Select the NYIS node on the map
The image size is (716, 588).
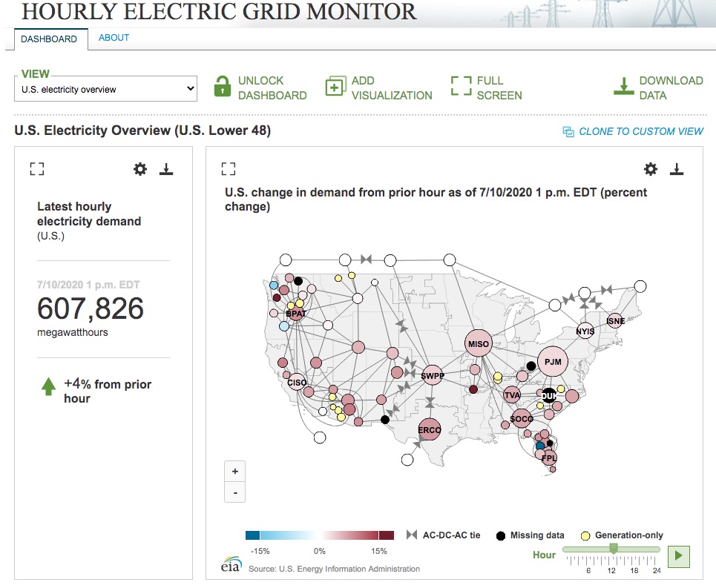click(585, 331)
